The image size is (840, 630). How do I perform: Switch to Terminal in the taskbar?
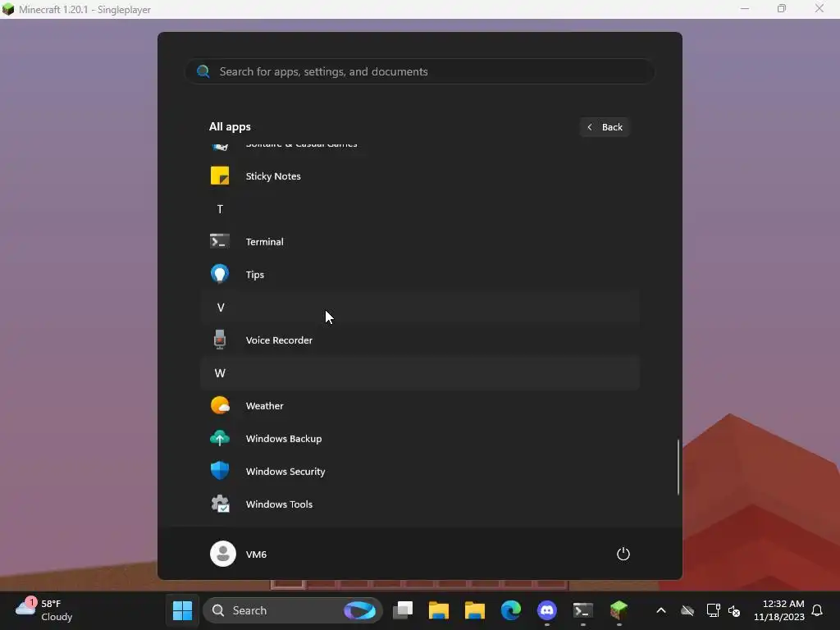(x=583, y=610)
